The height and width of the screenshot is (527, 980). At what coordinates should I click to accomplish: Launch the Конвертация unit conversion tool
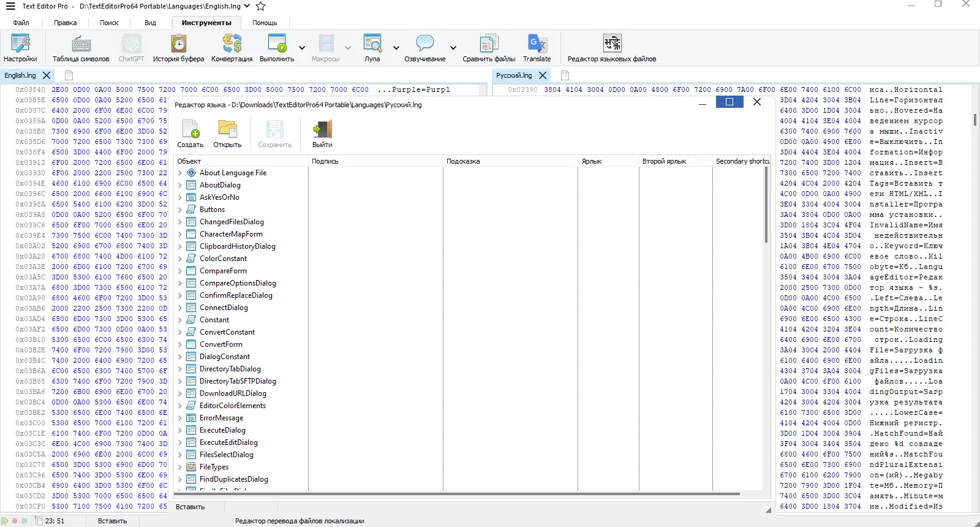[x=232, y=48]
